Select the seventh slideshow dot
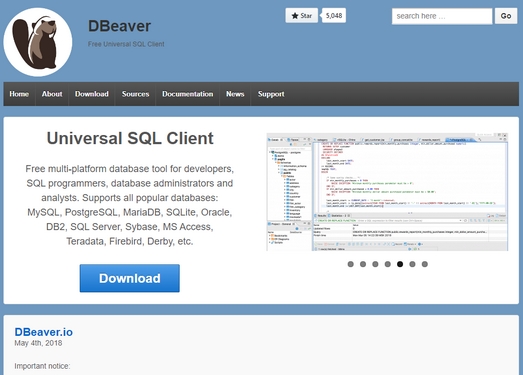 click(425, 264)
